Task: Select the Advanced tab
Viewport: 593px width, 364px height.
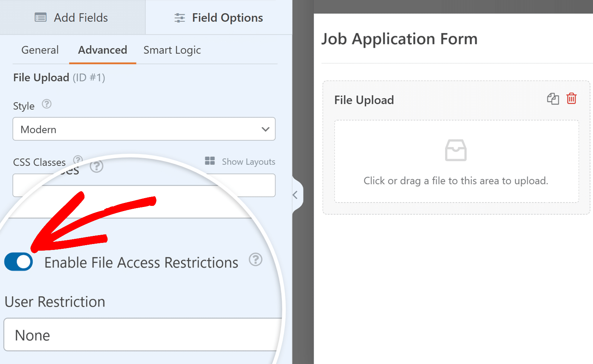Action: coord(102,50)
